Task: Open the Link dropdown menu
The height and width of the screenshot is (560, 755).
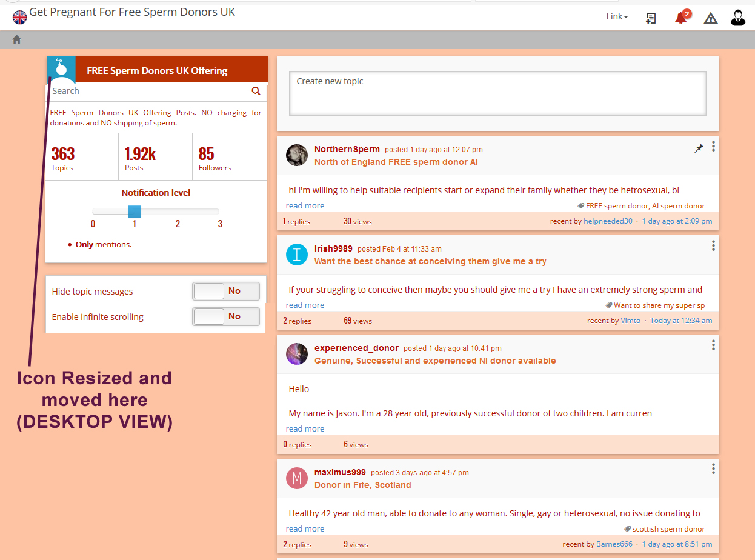Action: (617, 16)
